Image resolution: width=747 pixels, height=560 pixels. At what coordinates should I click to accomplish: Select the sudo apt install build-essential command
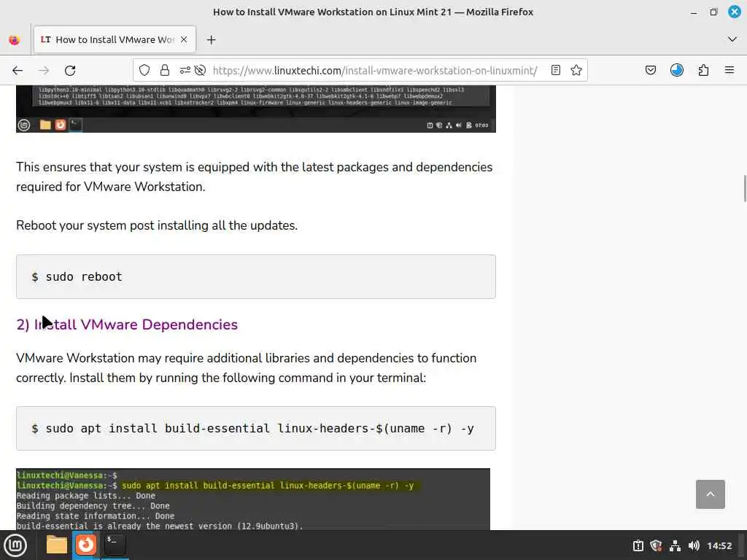coord(256,428)
